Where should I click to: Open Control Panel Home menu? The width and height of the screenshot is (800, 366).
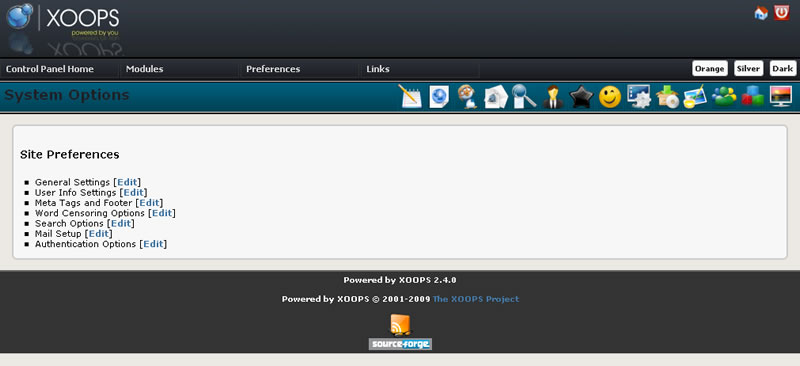(x=50, y=69)
